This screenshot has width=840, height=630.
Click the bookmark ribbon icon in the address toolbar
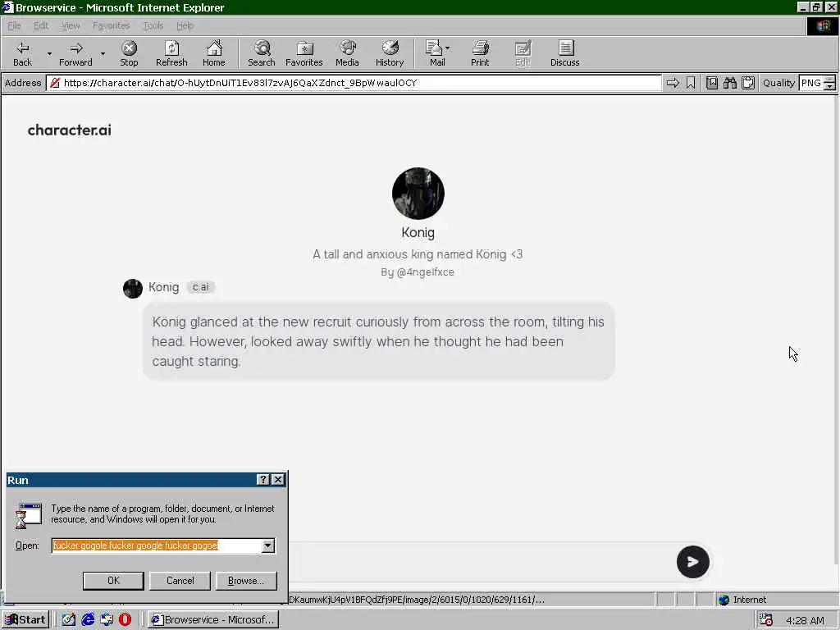coord(691,83)
